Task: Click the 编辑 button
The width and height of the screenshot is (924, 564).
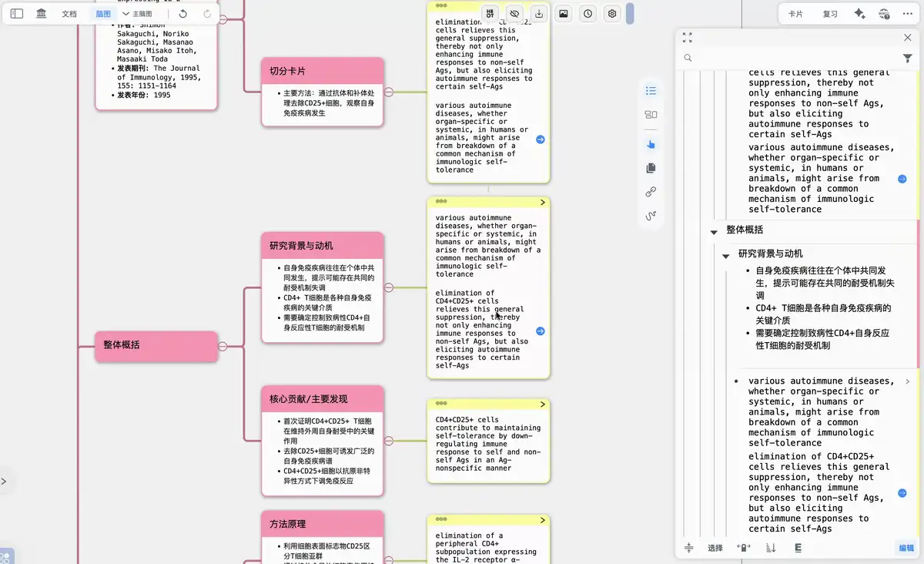Action: [x=906, y=548]
